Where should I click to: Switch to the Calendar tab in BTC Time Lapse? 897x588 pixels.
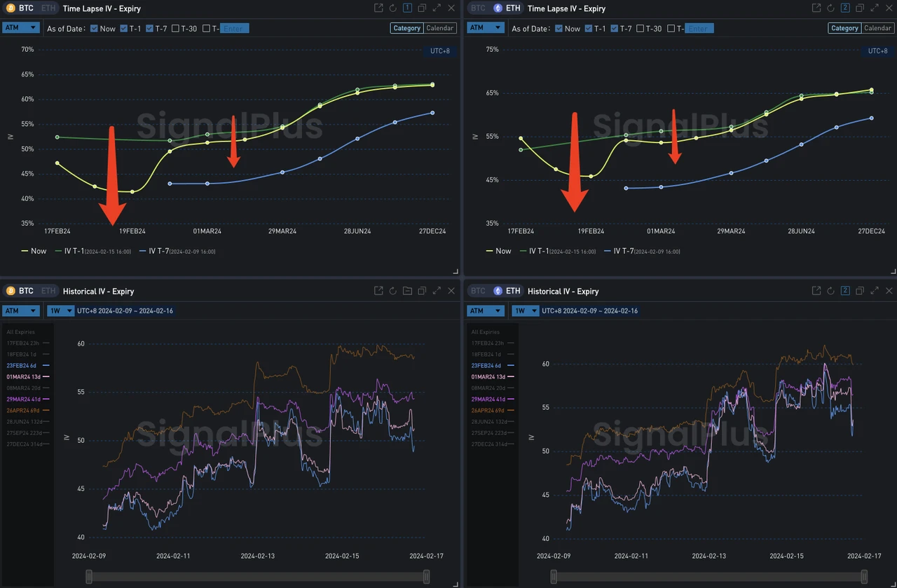click(x=441, y=28)
